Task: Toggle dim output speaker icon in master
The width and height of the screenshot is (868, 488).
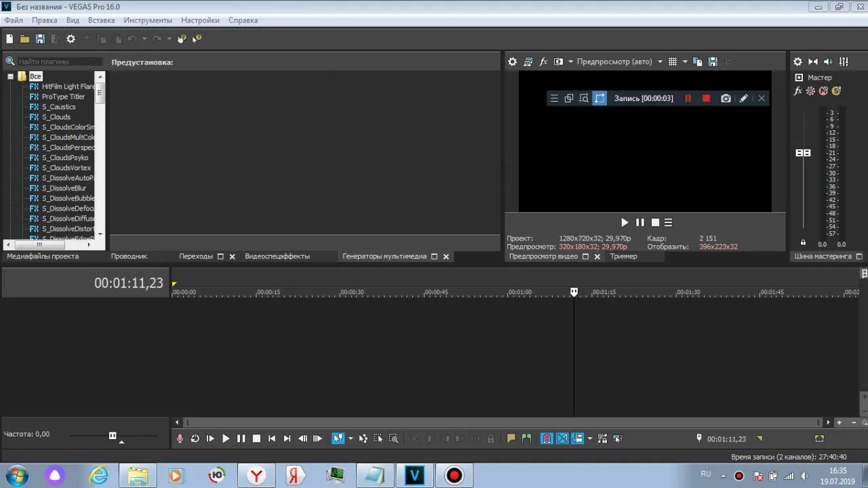Action: click(828, 62)
